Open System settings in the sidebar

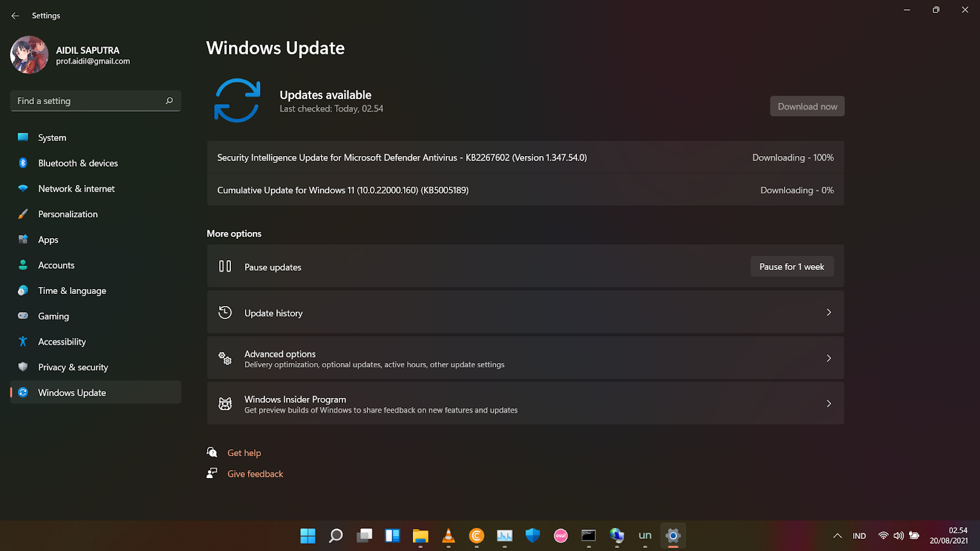(x=96, y=138)
